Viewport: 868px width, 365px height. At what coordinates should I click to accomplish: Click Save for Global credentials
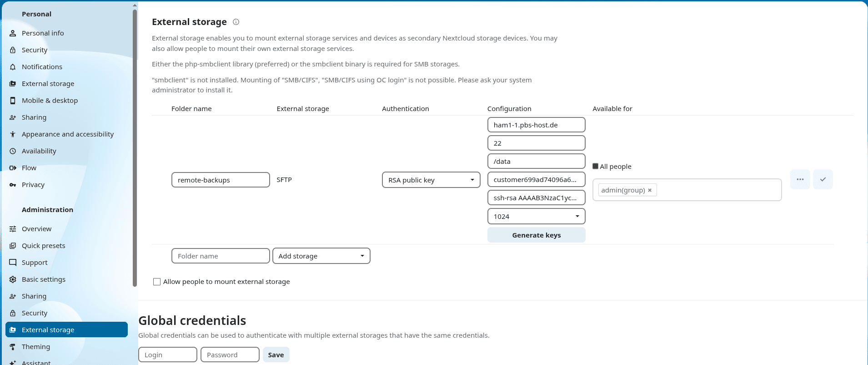coord(276,355)
